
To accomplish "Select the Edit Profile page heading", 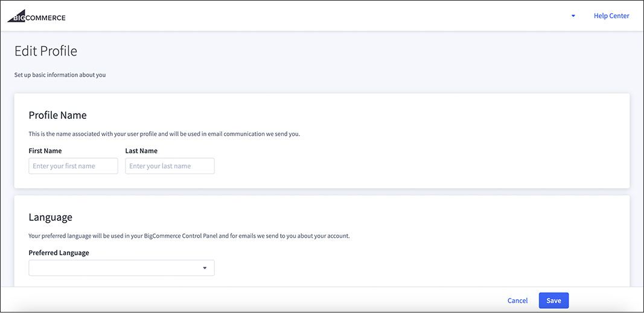I will click(46, 51).
